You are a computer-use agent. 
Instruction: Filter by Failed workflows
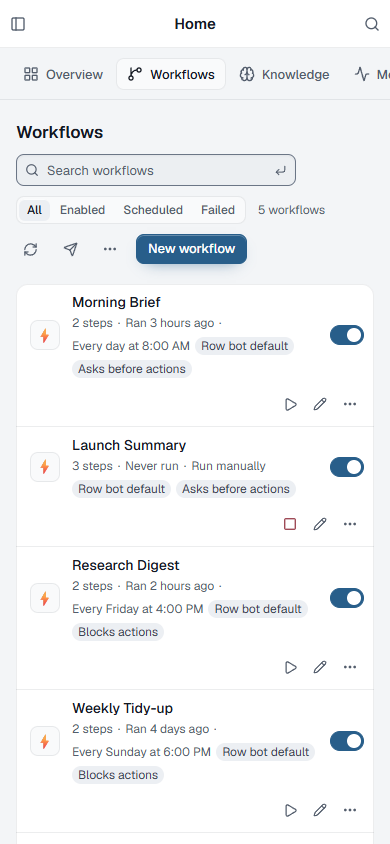tap(218, 210)
